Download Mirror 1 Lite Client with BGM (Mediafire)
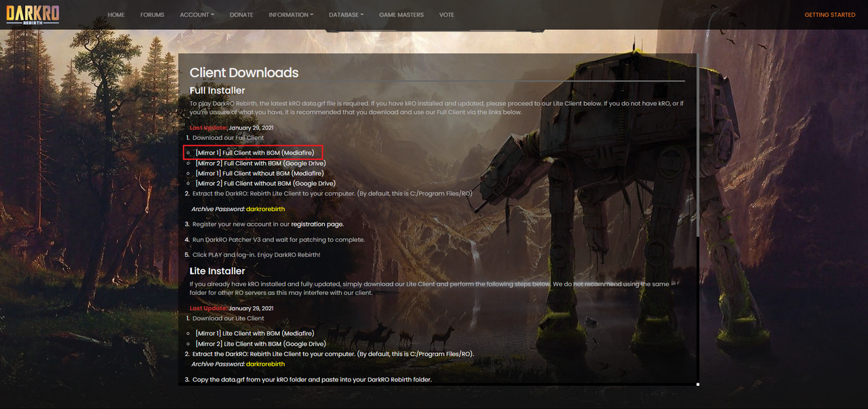The width and height of the screenshot is (868, 409). coord(255,334)
